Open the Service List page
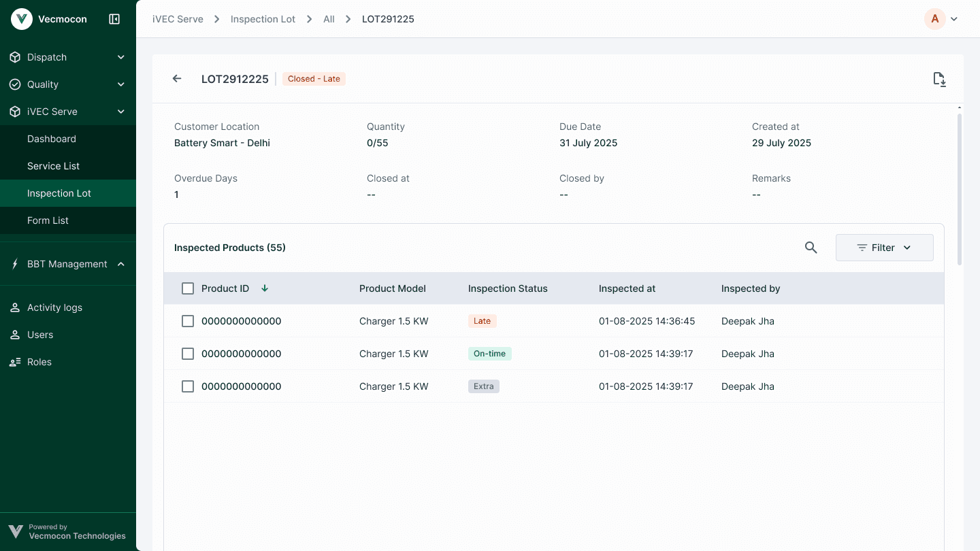This screenshot has width=980, height=551. (x=68, y=166)
